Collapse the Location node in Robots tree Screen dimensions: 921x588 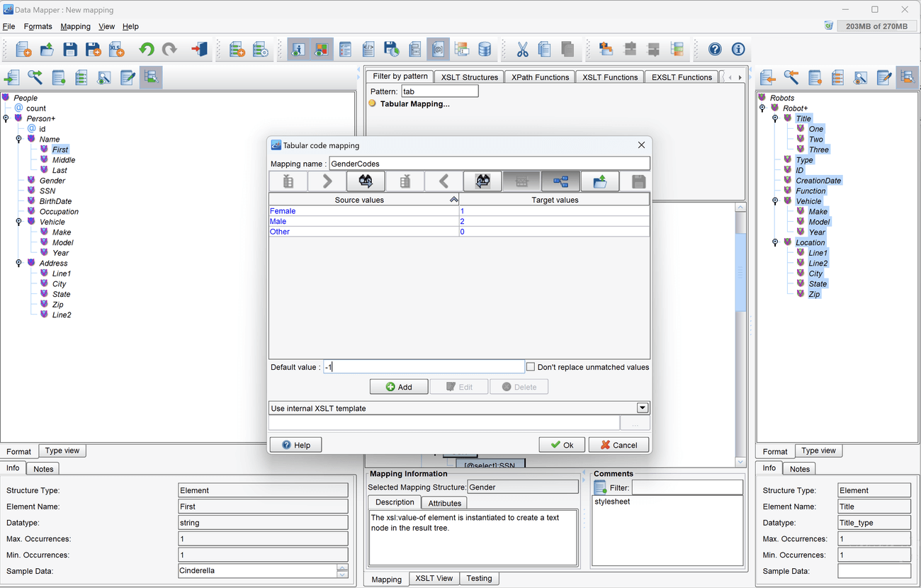point(775,242)
